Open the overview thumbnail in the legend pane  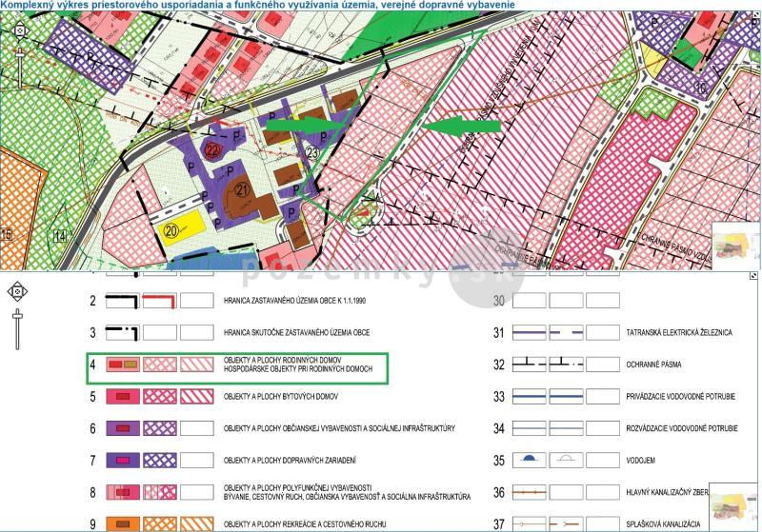(x=733, y=506)
